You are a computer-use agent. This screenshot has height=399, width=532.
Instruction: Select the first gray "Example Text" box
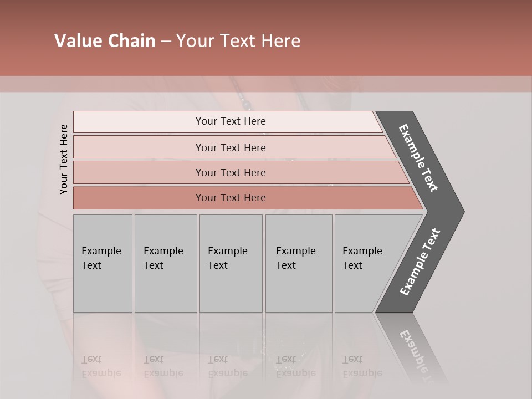(103, 263)
